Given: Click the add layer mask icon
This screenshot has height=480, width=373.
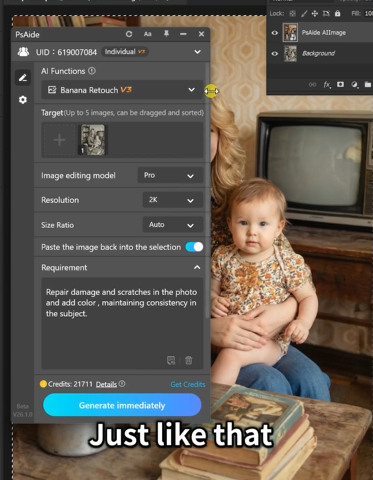Looking at the screenshot, I should point(340,84).
